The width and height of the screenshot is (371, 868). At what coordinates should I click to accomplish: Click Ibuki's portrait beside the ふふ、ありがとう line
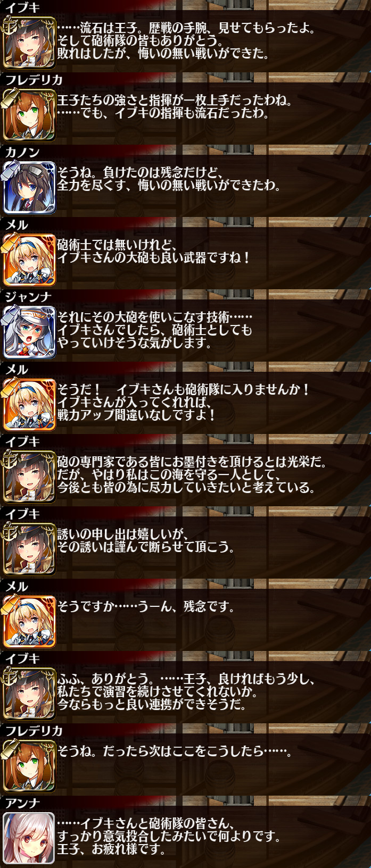click(x=29, y=694)
